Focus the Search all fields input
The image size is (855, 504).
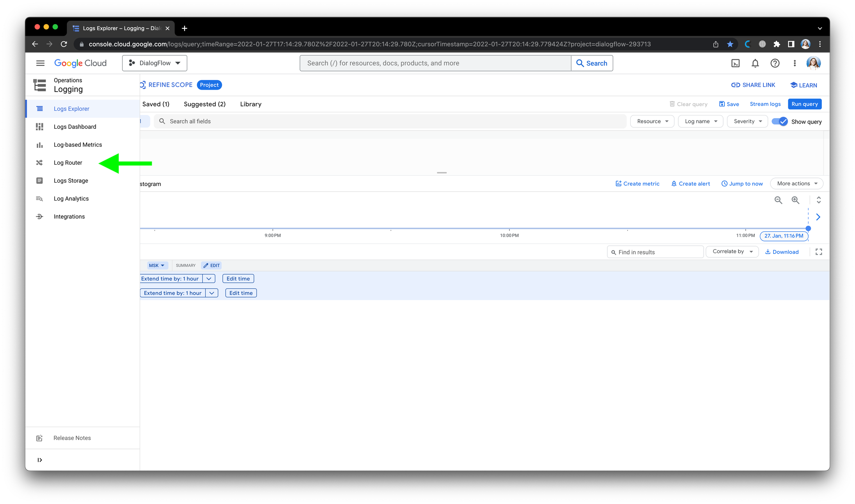point(390,121)
